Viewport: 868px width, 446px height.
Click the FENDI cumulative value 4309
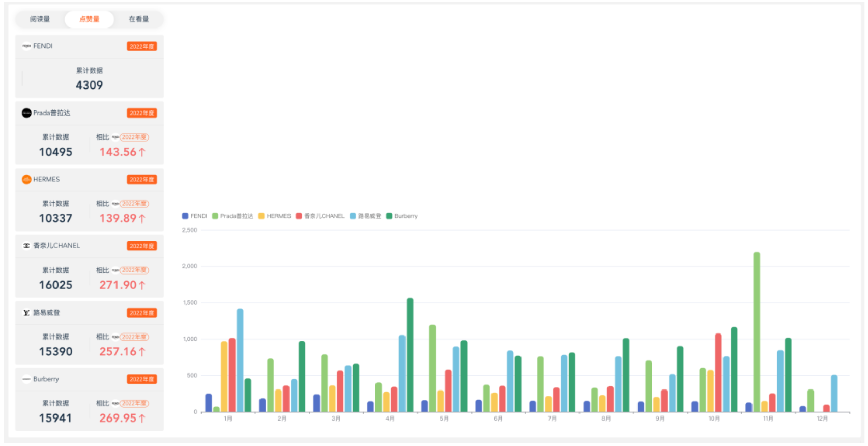90,86
